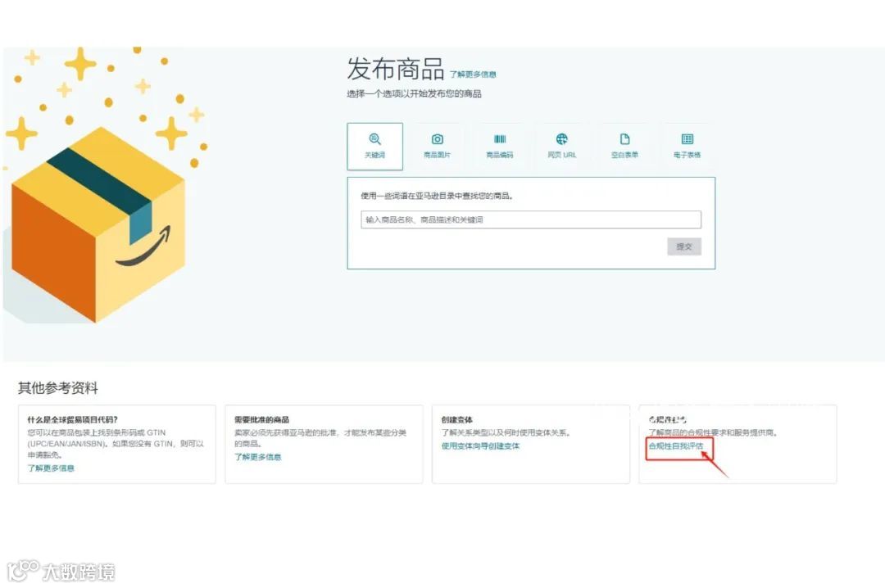Open 了解更多信息 link in 需要批准的商品 card
This screenshot has height=588, width=885.
click(x=257, y=456)
